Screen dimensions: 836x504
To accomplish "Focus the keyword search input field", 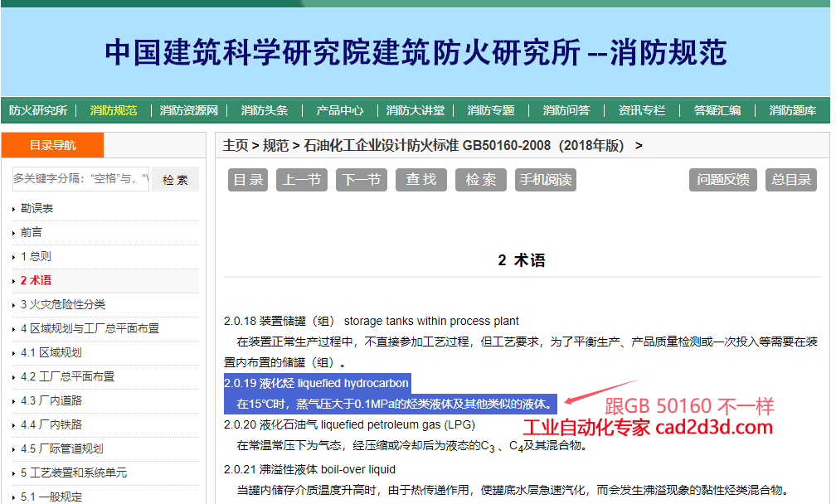I will click(x=80, y=178).
